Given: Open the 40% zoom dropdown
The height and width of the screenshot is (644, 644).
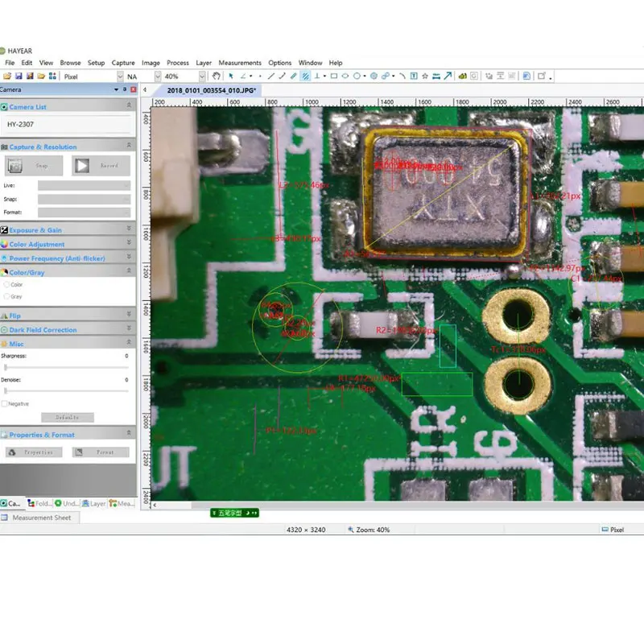Looking at the screenshot, I should pos(202,76).
